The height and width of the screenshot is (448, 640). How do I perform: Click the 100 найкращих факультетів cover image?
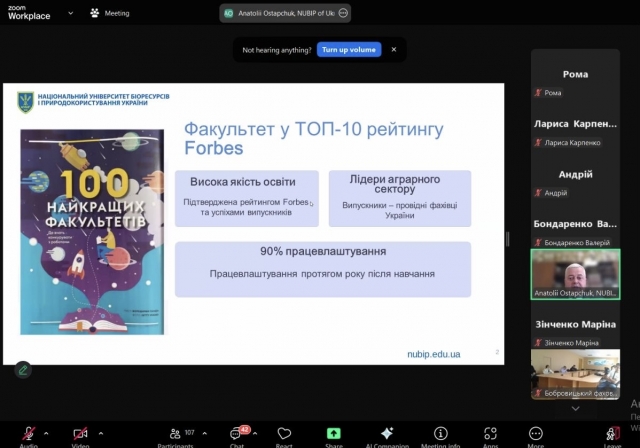point(92,232)
